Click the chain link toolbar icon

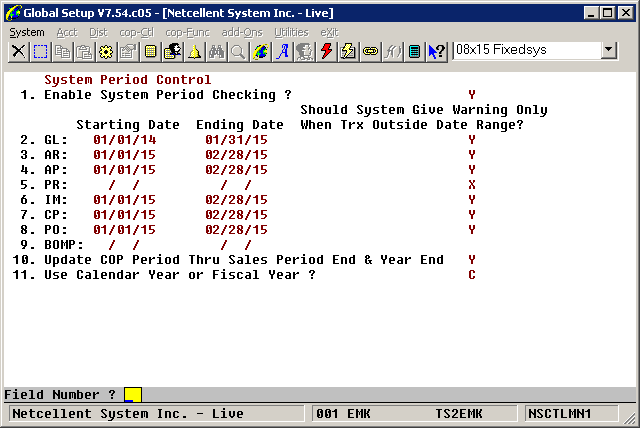(x=370, y=51)
